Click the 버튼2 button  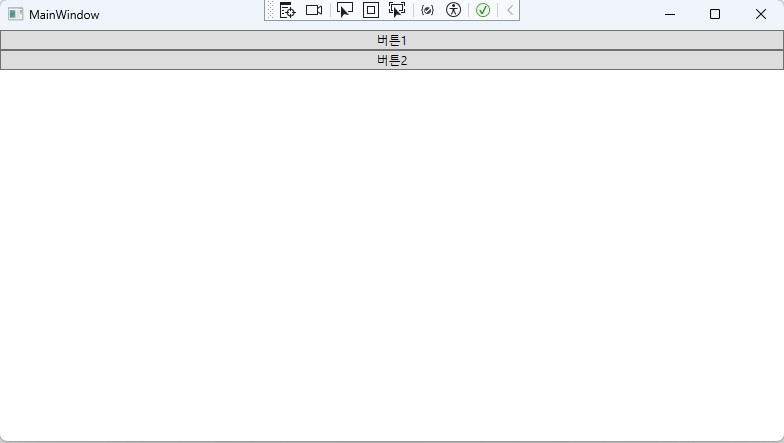(392, 60)
